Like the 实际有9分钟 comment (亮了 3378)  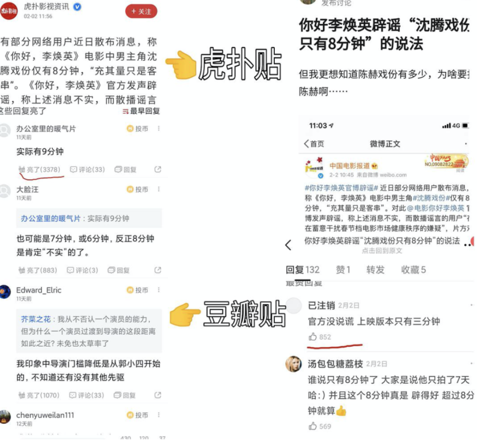[x=39, y=169]
